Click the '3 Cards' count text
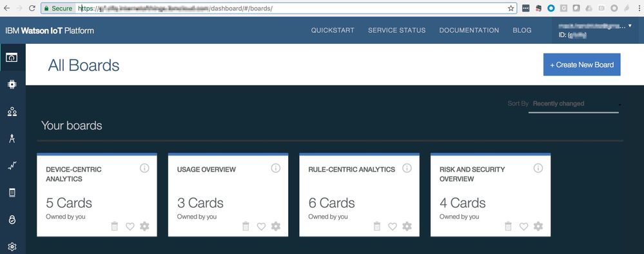Screen dimensions: 644x254 tap(200, 203)
